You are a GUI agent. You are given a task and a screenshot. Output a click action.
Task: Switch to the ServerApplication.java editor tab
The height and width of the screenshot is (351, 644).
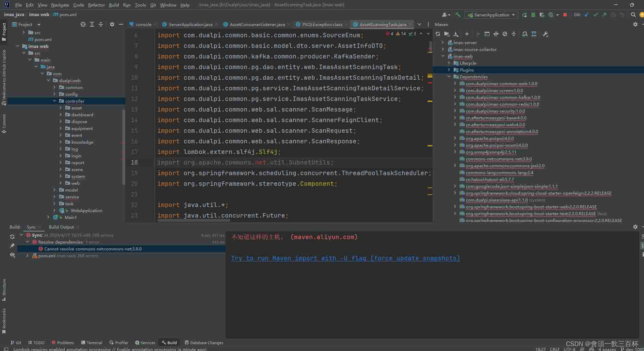click(190, 24)
